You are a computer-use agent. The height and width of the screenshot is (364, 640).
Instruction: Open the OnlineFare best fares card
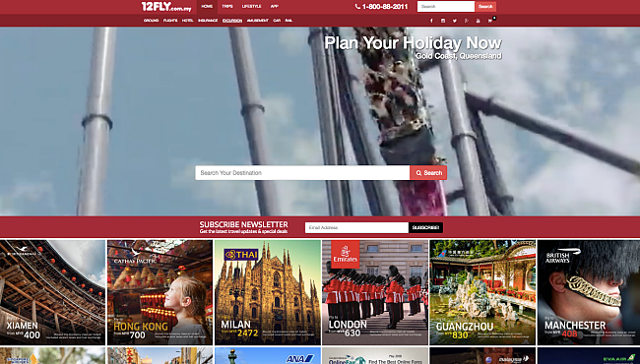pos(375,356)
